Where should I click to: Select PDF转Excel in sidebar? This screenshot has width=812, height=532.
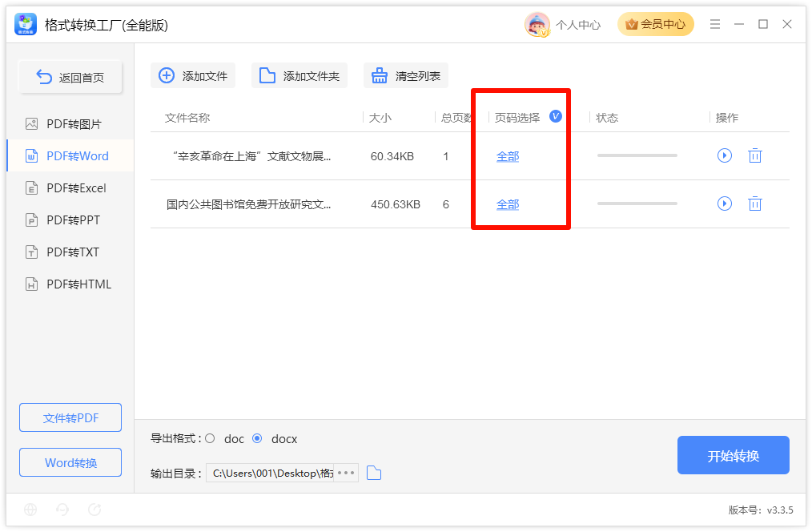click(70, 188)
